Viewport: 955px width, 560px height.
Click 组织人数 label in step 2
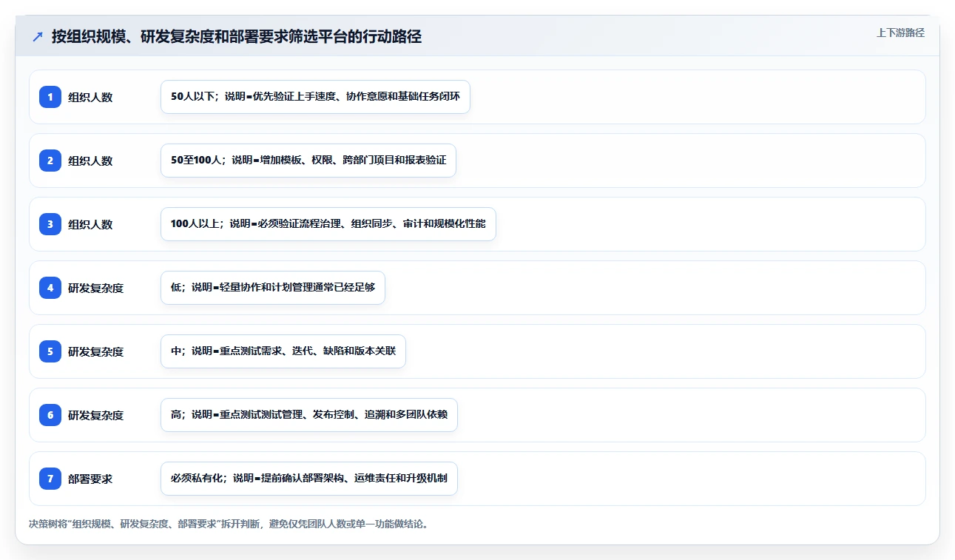point(90,161)
